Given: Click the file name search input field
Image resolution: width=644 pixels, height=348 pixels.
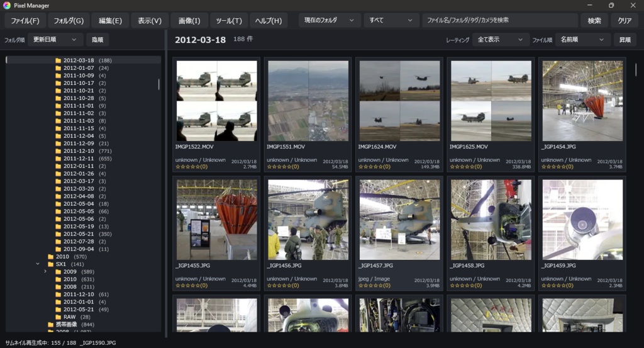Looking at the screenshot, I should (500, 20).
